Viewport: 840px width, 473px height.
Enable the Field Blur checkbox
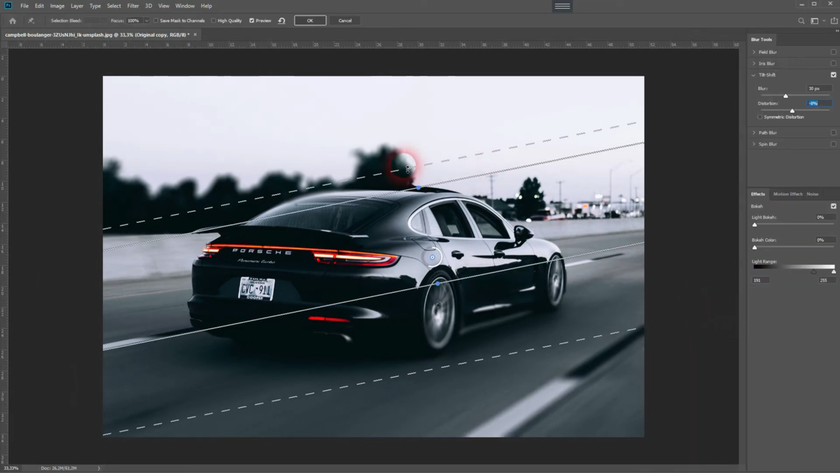coord(834,52)
